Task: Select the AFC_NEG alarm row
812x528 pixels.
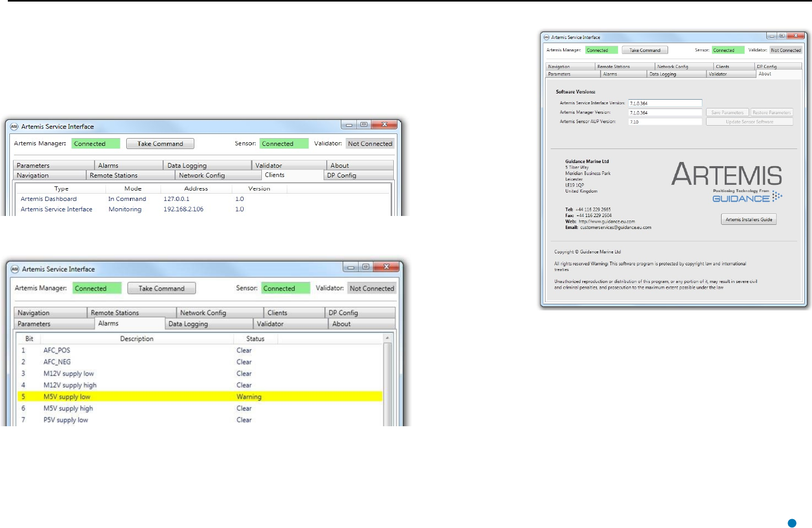Action: coord(200,362)
